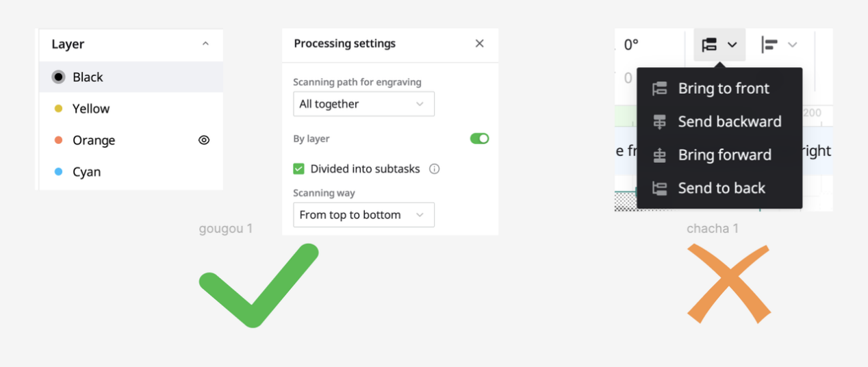Viewport: 868px width, 367px height.
Task: Click the Send to back icon
Action: click(660, 188)
